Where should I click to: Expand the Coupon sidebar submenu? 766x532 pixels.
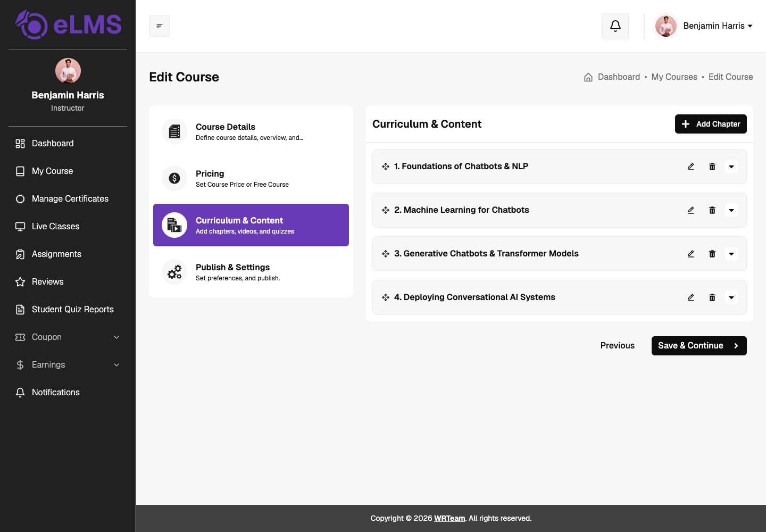(x=68, y=337)
